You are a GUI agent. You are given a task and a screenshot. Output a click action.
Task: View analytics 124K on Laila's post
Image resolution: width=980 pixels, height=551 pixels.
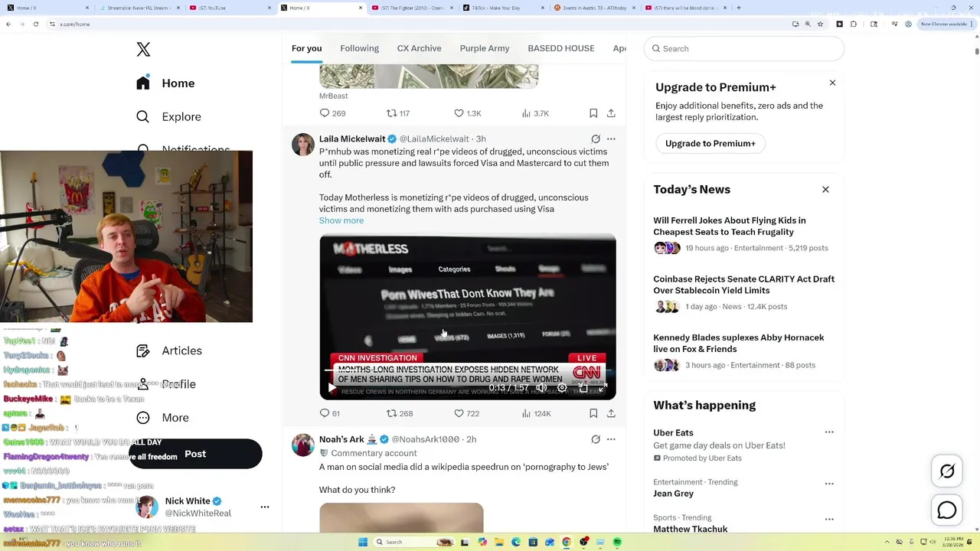(536, 413)
